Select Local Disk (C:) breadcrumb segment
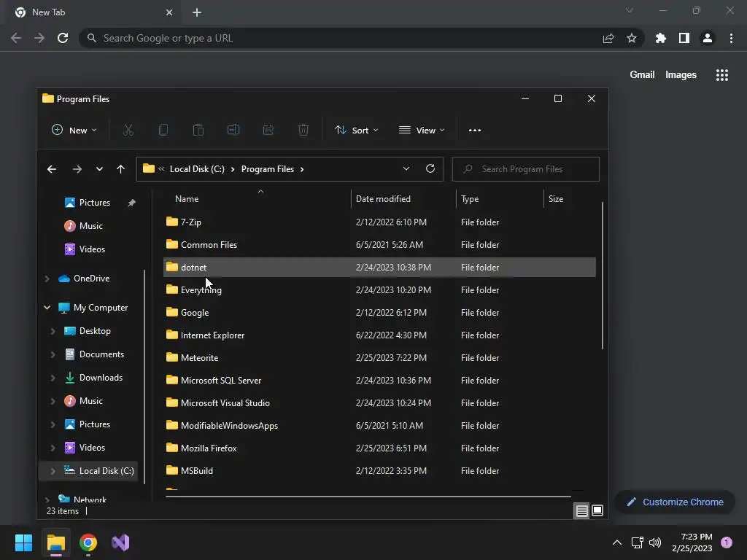Image resolution: width=747 pixels, height=560 pixels. [197, 169]
